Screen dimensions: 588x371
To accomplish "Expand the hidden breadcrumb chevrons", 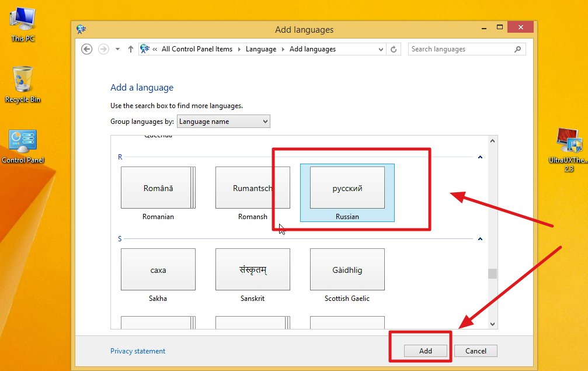I will tap(155, 49).
